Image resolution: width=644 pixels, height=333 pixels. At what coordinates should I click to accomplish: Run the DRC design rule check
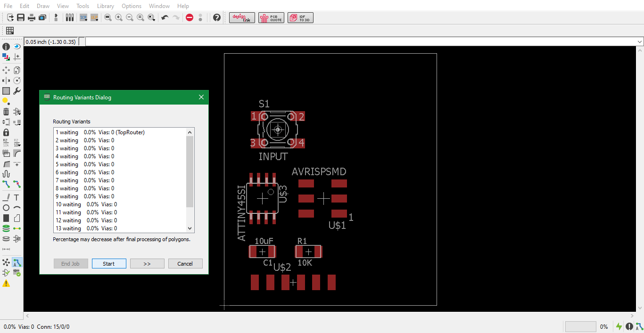point(17,273)
